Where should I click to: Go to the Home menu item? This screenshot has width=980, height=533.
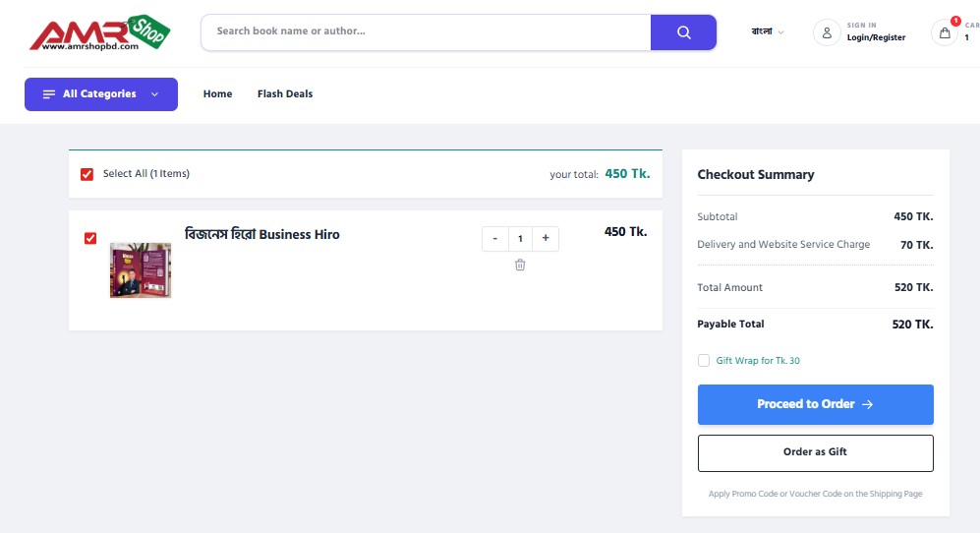click(217, 94)
